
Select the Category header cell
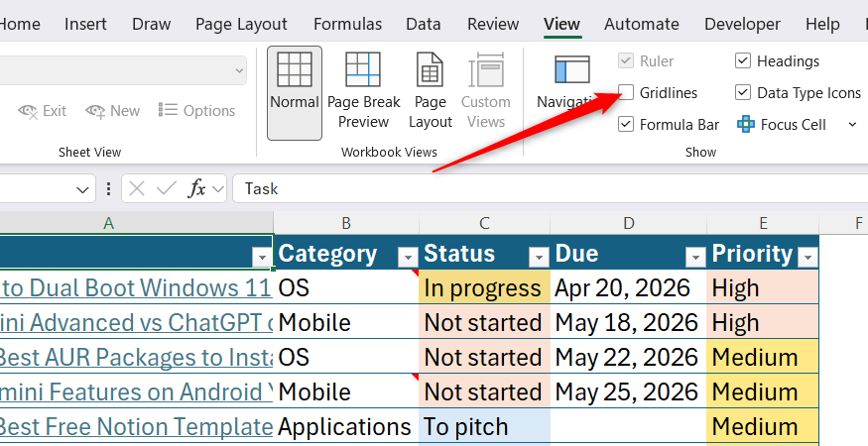[346, 253]
